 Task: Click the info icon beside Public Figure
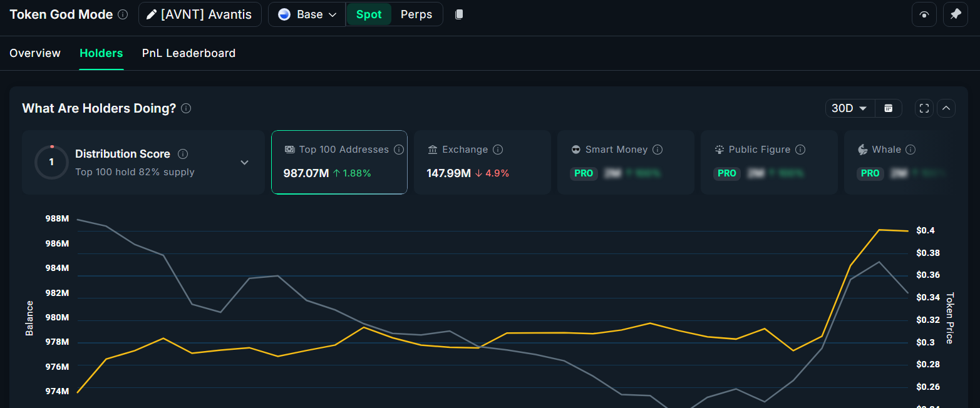point(800,149)
